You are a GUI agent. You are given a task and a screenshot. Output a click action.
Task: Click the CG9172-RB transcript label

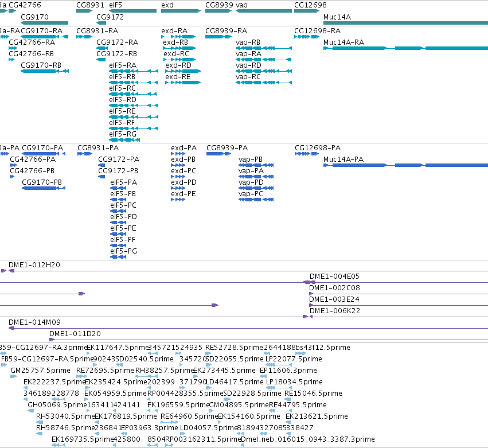coord(117,54)
